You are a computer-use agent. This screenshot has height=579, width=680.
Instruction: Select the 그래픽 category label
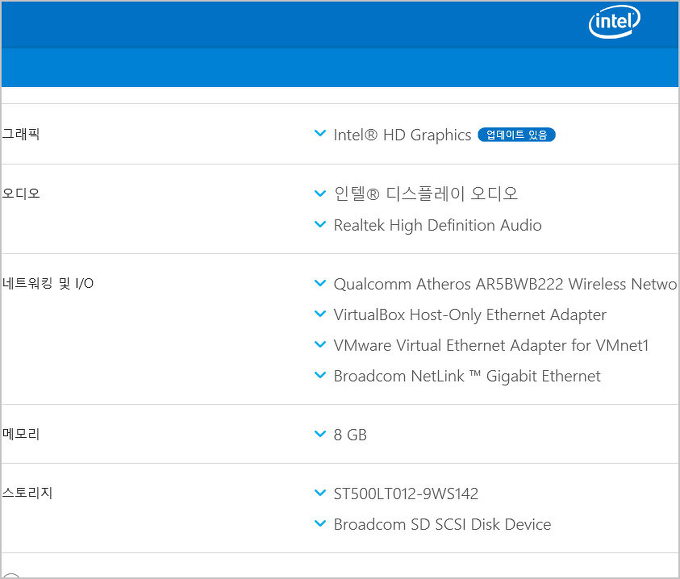point(21,134)
